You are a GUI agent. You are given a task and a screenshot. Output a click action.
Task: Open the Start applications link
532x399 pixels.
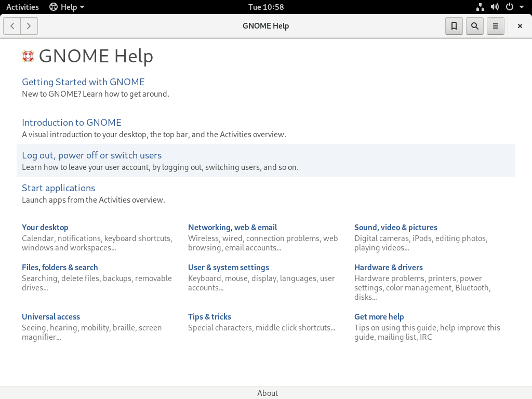58,188
